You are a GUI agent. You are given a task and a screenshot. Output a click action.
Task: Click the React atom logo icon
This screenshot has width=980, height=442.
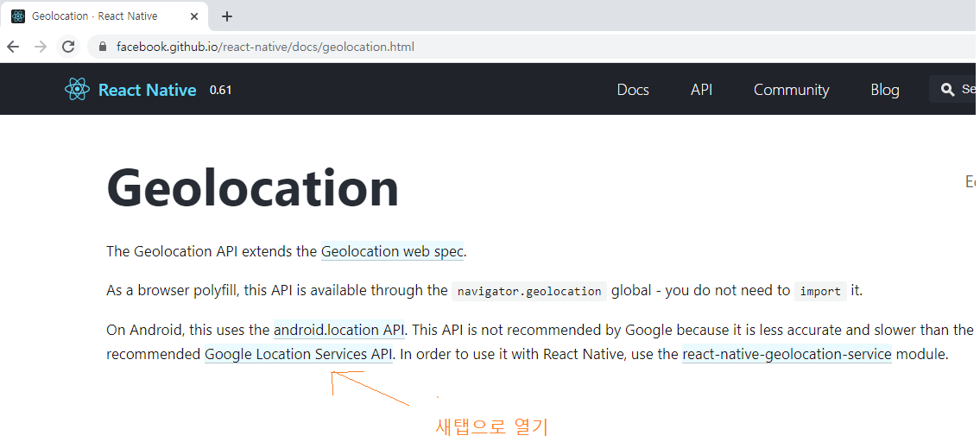77,90
